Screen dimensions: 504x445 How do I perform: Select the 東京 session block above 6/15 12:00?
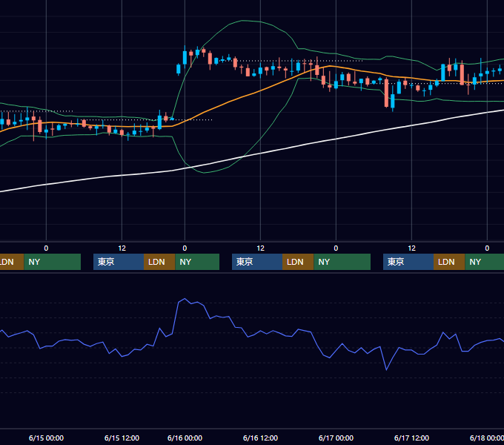click(x=119, y=262)
